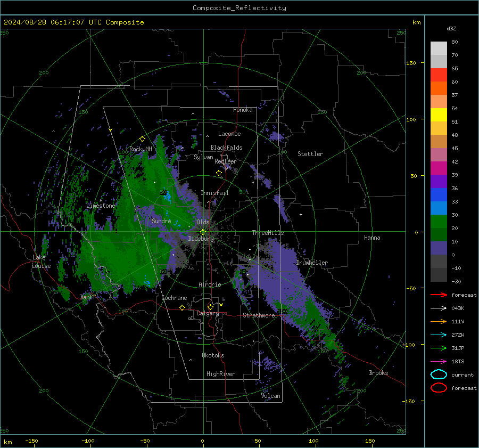Click the Brooks city label
This screenshot has height=448, width=479.
[378, 373]
